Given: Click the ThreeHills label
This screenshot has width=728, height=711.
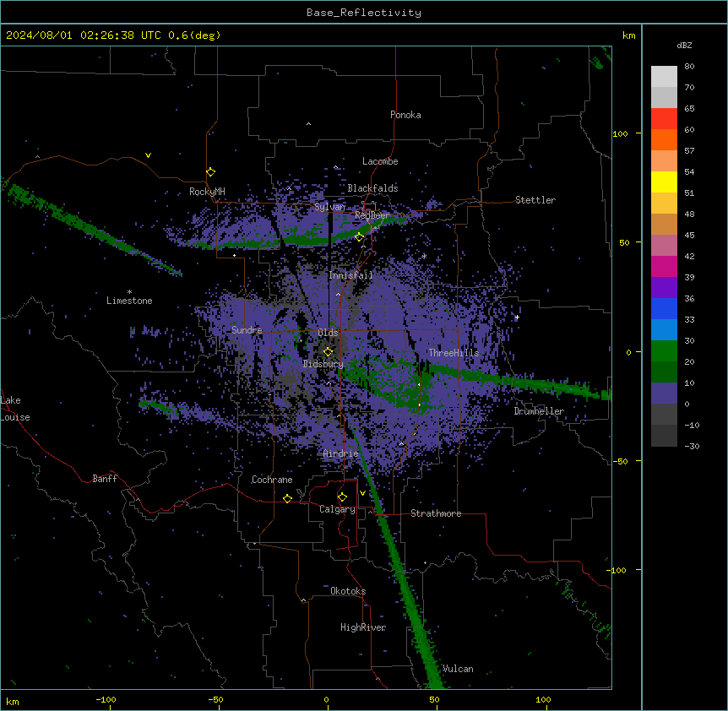Looking at the screenshot, I should 454,353.
